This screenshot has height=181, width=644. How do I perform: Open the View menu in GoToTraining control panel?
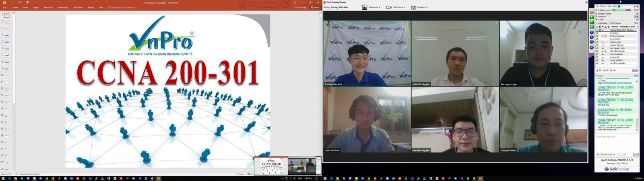609,6
